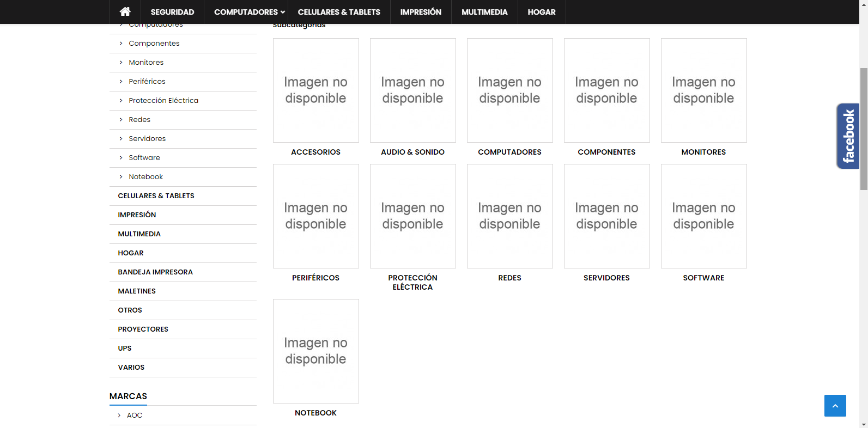Click the ACCESORIOS label under the grid image
The image size is (868, 428).
pos(316,152)
